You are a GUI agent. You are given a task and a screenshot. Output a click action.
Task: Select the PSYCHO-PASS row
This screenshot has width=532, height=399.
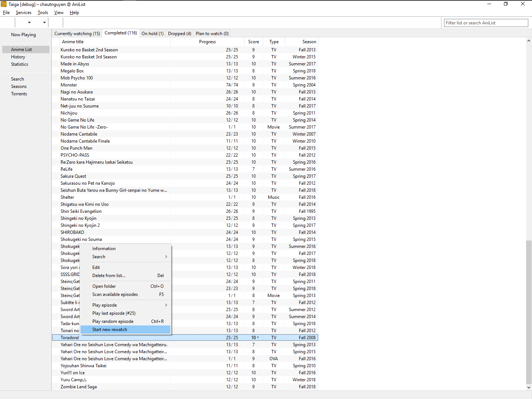185,155
